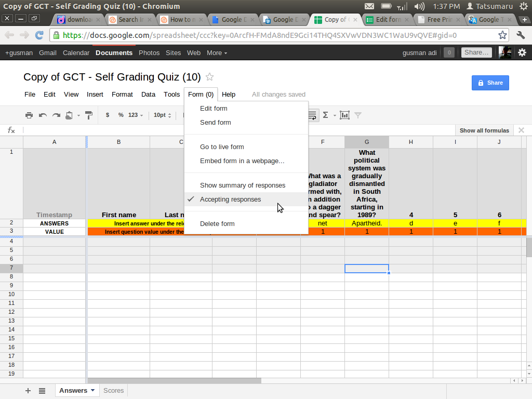Click the Show all formulas button

point(484,130)
